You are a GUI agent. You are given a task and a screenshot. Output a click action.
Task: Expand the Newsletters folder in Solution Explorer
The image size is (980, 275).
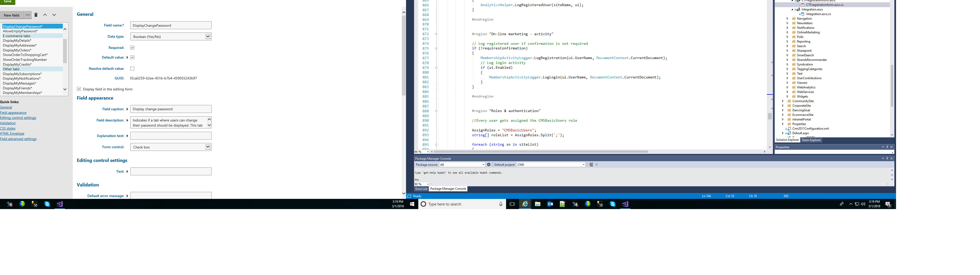(x=788, y=23)
